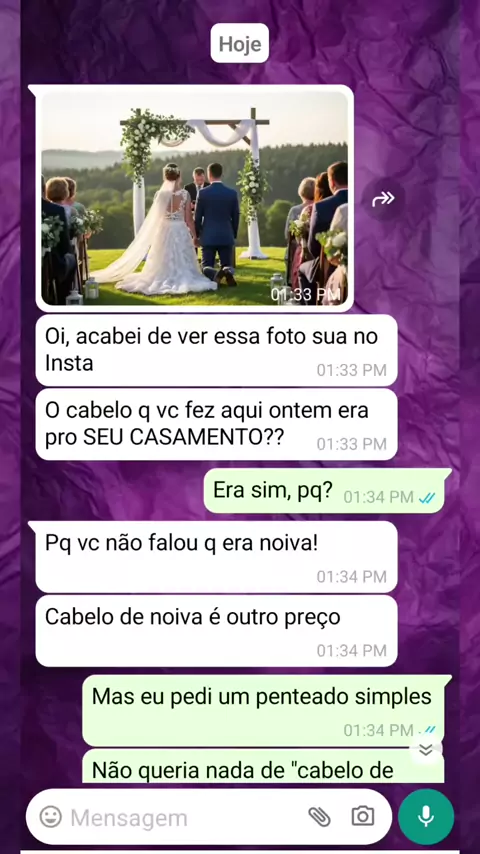This screenshot has height=854, width=480.
Task: Check read ticks on "penteado simples" message
Action: pos(429,730)
